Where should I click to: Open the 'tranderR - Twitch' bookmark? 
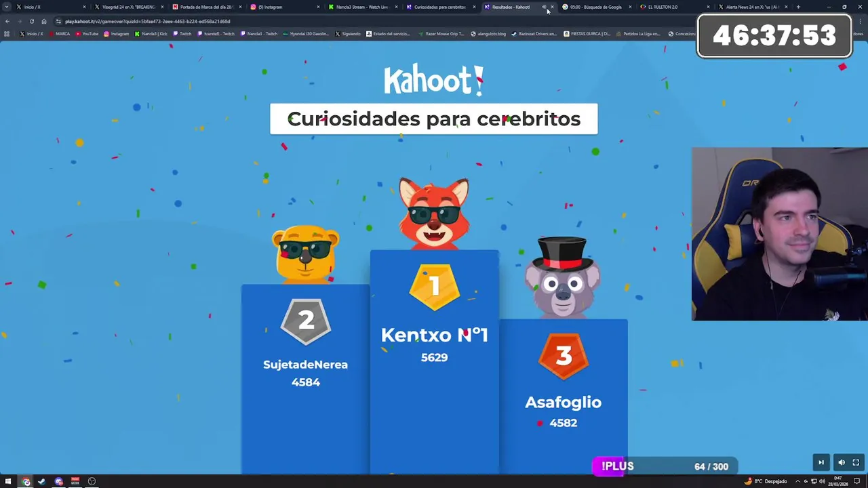[215, 34]
